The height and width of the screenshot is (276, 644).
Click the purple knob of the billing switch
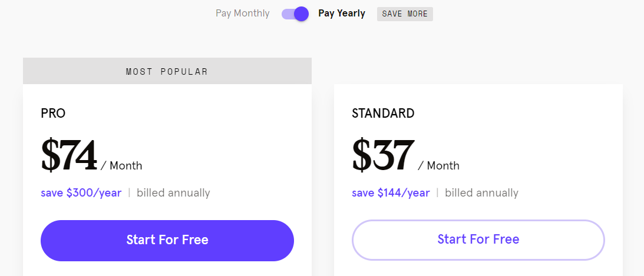(x=301, y=14)
